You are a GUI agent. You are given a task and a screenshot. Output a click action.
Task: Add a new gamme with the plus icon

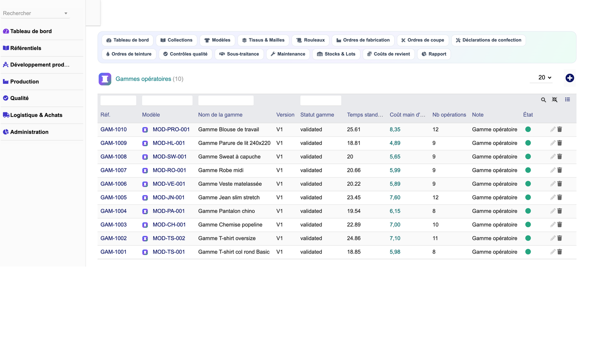(570, 78)
